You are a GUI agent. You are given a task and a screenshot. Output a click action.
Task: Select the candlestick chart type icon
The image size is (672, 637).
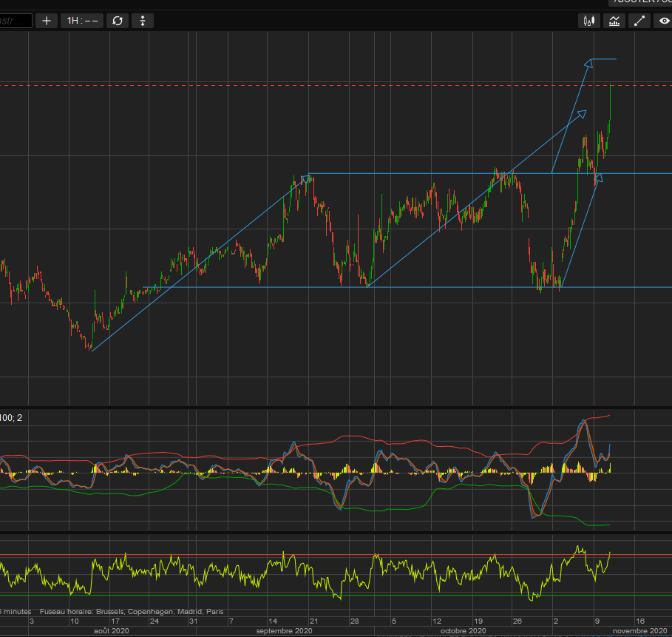[x=588, y=21]
